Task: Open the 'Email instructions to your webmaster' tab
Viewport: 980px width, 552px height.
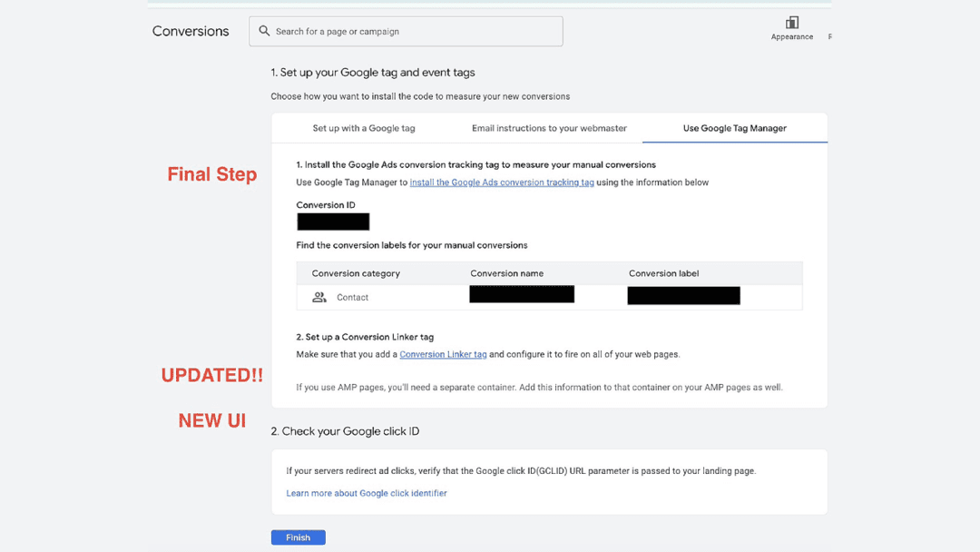Action: click(548, 128)
